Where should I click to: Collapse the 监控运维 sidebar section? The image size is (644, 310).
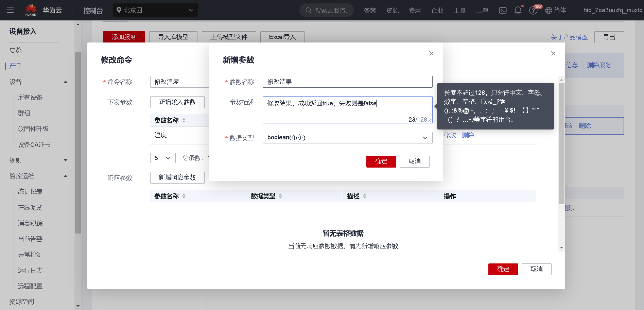[66, 176]
